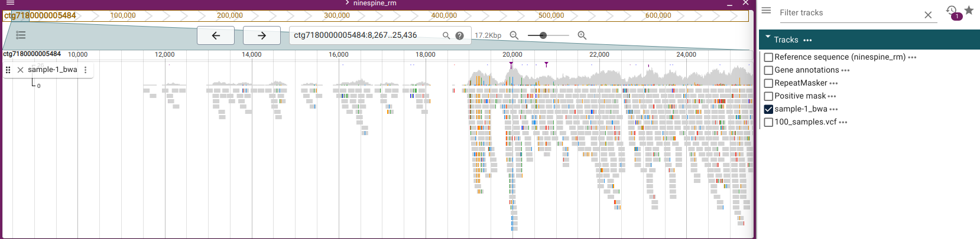Enable Gene annotations track checkbox
This screenshot has height=239, width=980.
(768, 70)
